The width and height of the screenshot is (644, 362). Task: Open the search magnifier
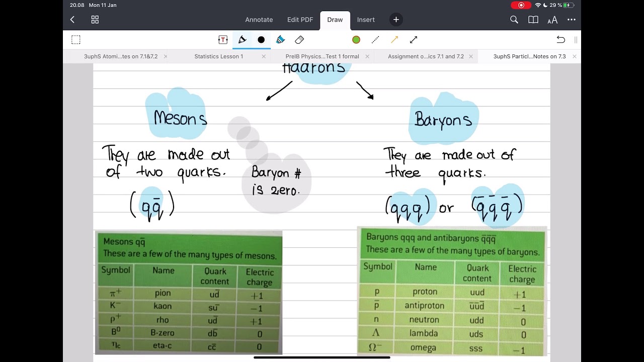pyautogui.click(x=514, y=20)
